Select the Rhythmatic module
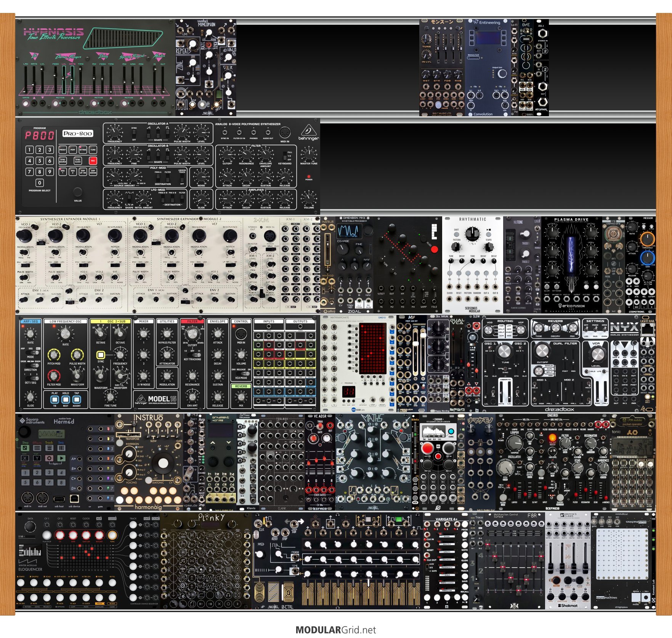 (473, 265)
